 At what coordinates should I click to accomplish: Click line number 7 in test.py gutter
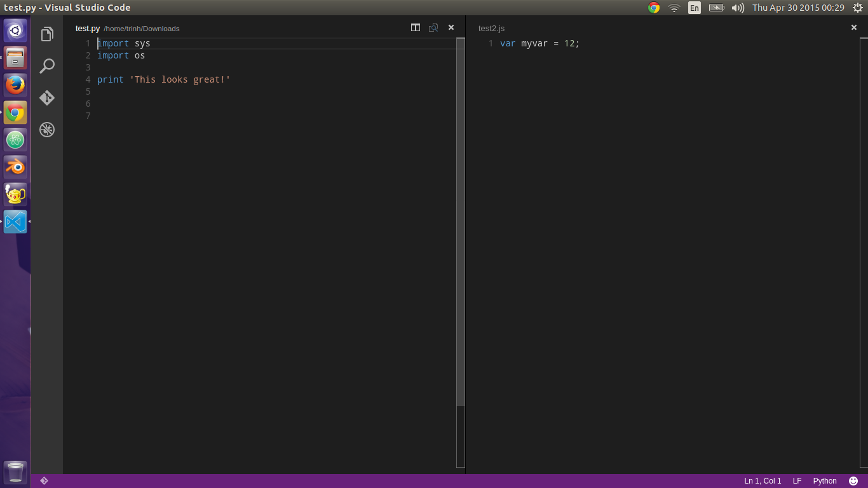[88, 116]
